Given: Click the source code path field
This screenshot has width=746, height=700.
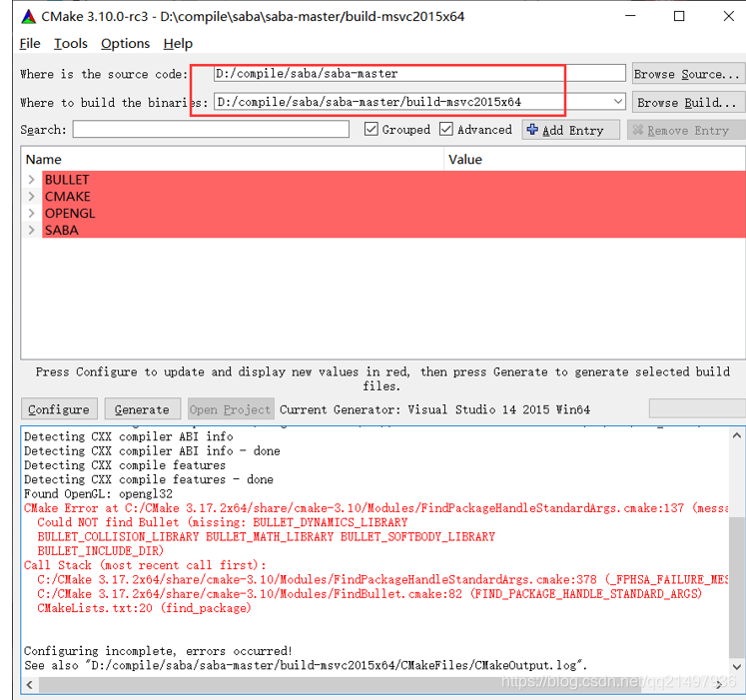Looking at the screenshot, I should (419, 73).
